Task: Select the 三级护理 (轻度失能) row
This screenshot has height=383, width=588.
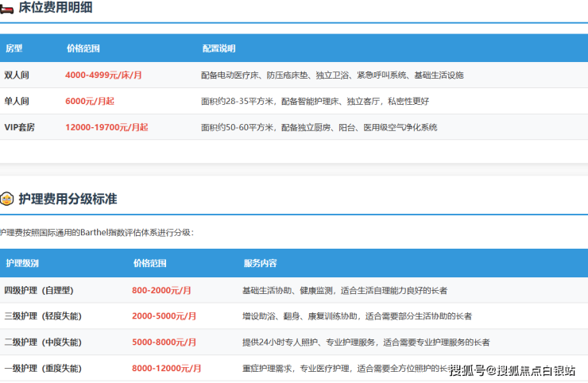Action: [x=43, y=316]
